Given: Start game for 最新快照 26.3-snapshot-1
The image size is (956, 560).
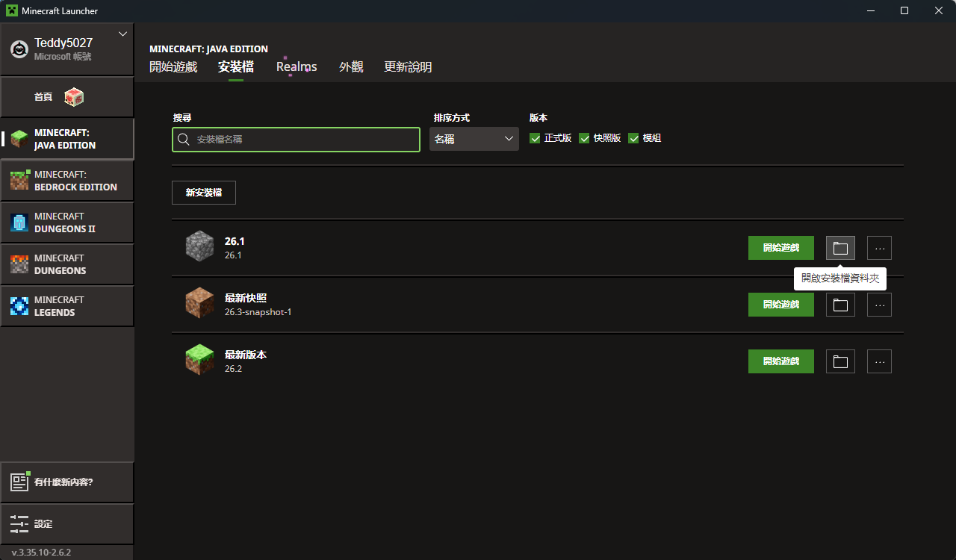Looking at the screenshot, I should [x=781, y=305].
